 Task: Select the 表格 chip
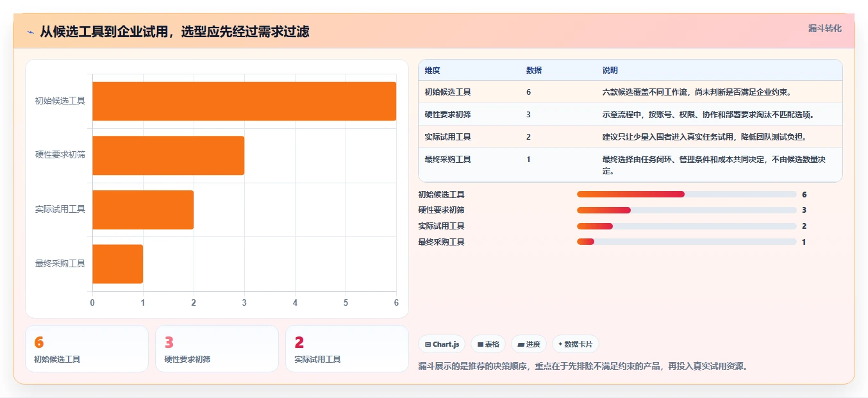488,344
